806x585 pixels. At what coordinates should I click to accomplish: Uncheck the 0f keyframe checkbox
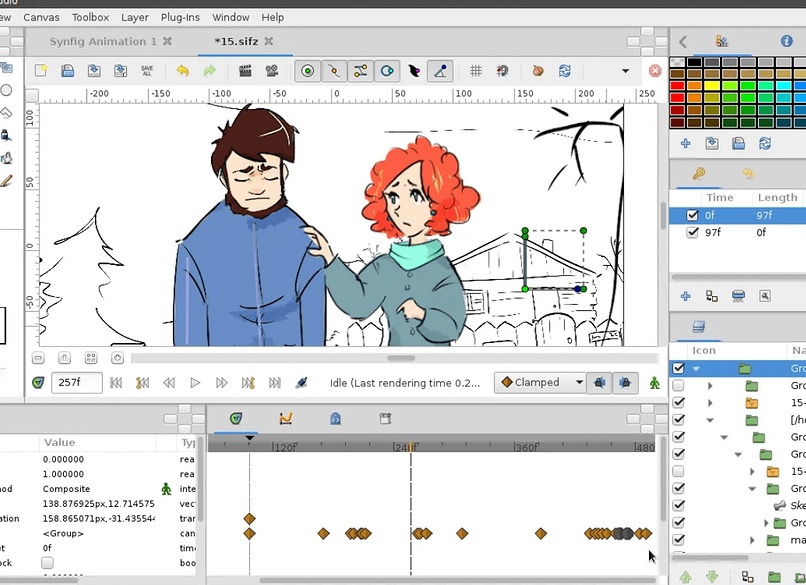click(692, 215)
